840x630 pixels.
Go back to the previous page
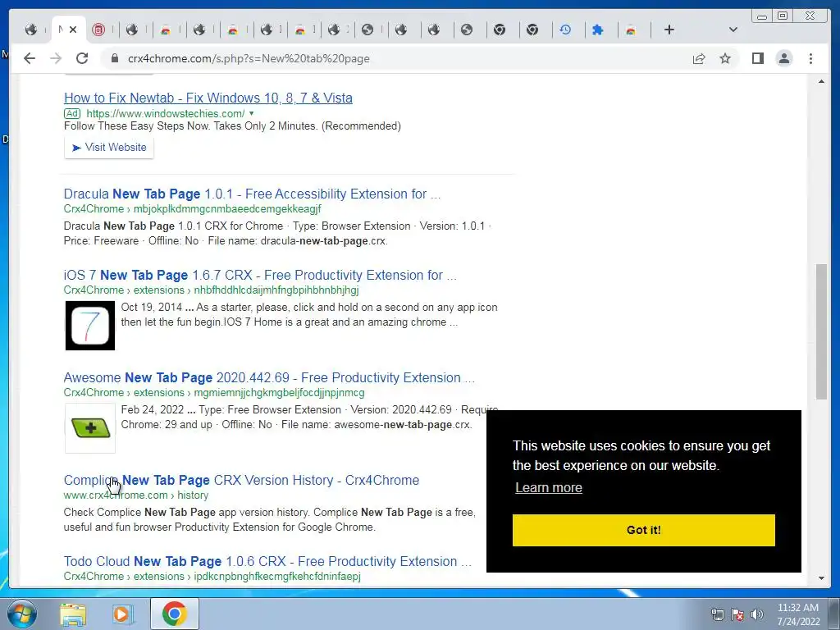(30, 58)
